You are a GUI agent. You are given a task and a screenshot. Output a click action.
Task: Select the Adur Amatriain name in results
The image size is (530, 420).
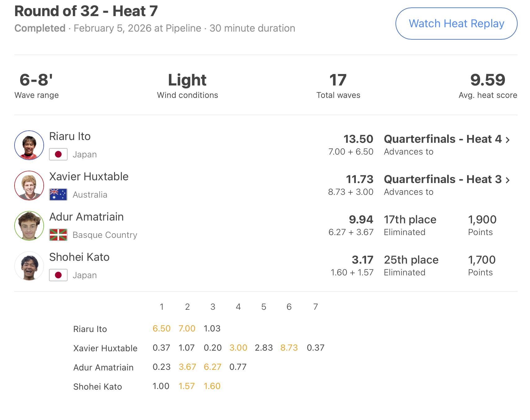click(x=86, y=217)
